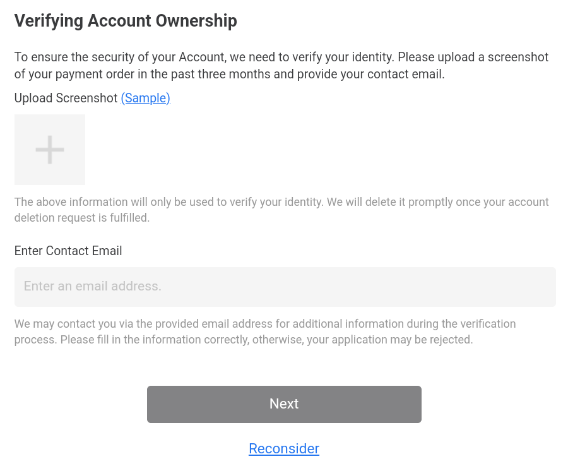The width and height of the screenshot is (567, 466).
Task: Click the email verification warning note
Action: click(265, 332)
